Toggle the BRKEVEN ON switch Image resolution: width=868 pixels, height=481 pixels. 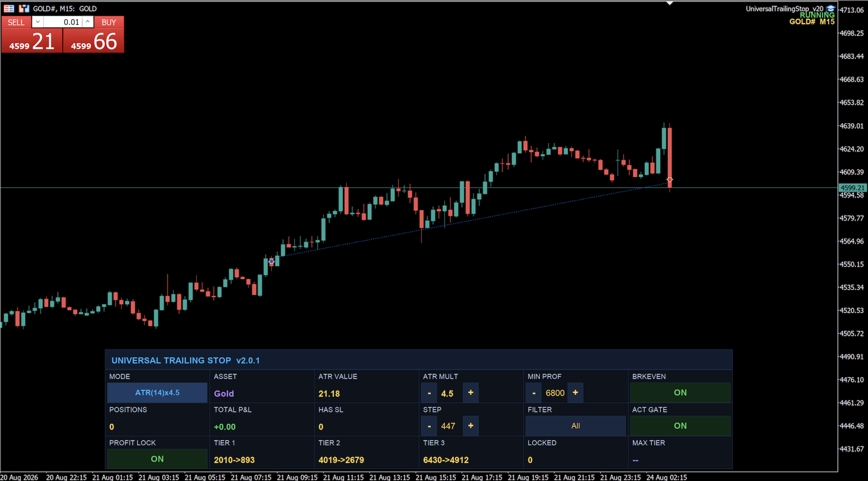(x=680, y=392)
